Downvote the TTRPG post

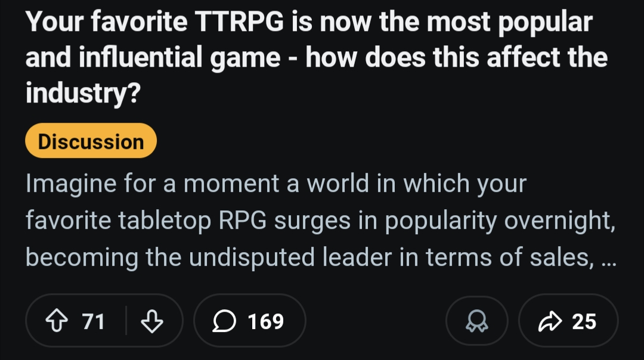click(x=151, y=322)
